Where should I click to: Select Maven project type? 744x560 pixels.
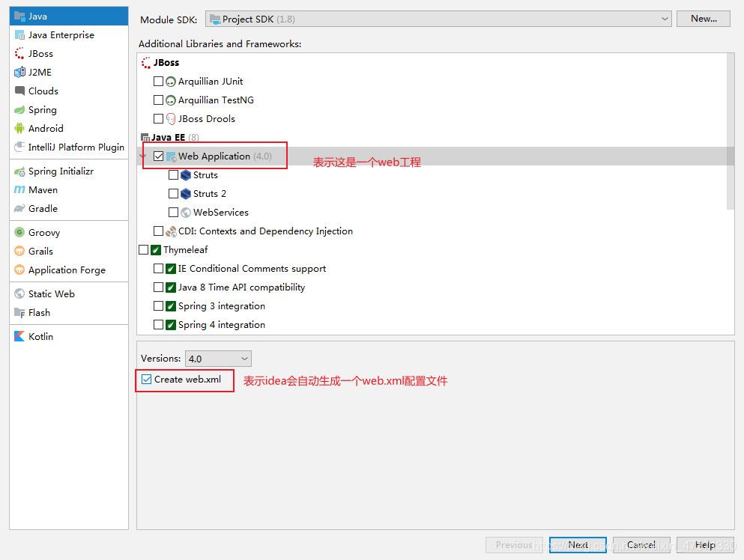point(69,189)
